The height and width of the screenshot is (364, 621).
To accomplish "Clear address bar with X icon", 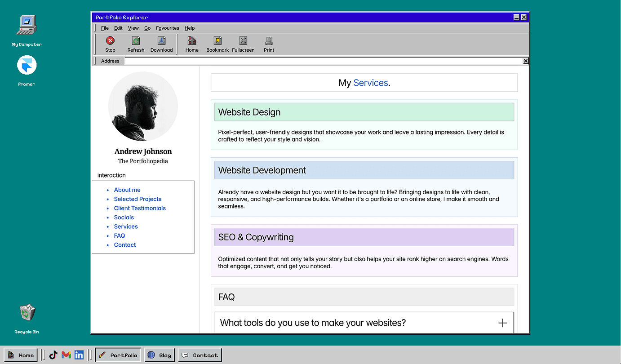I will (x=526, y=61).
